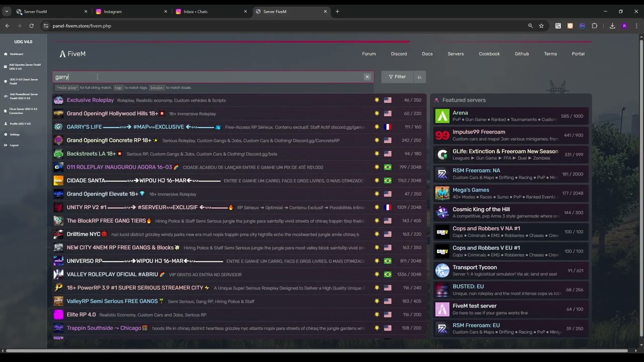
Task: Open ValleyRP Semi Serious FREE GANGS
Action: (x=239, y=301)
